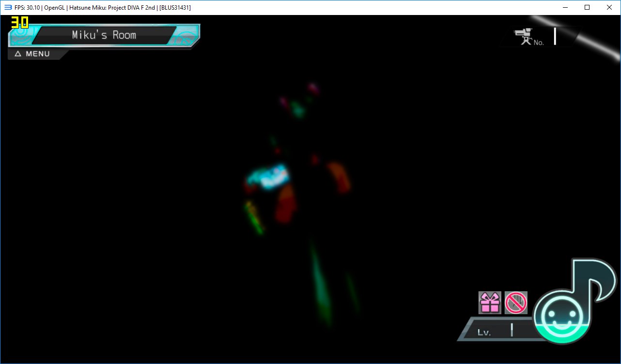Open the MENU label under the title banner
Image resolution: width=621 pixels, height=364 pixels.
pos(38,54)
